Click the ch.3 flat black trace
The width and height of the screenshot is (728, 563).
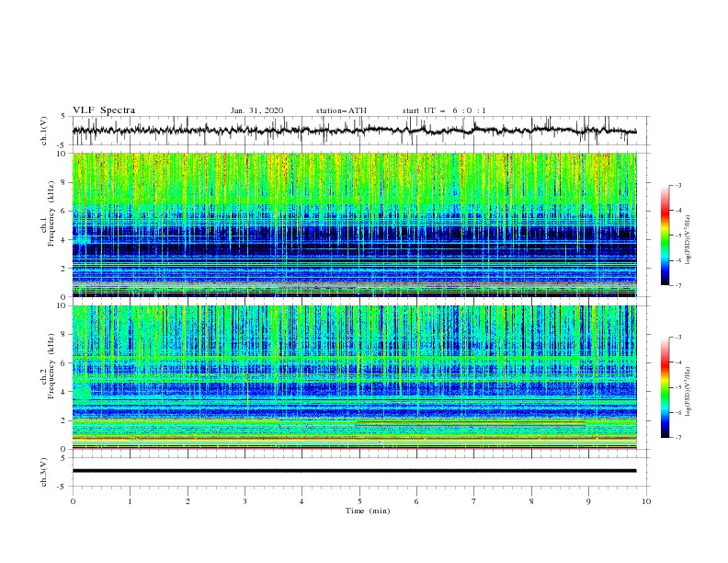point(354,471)
